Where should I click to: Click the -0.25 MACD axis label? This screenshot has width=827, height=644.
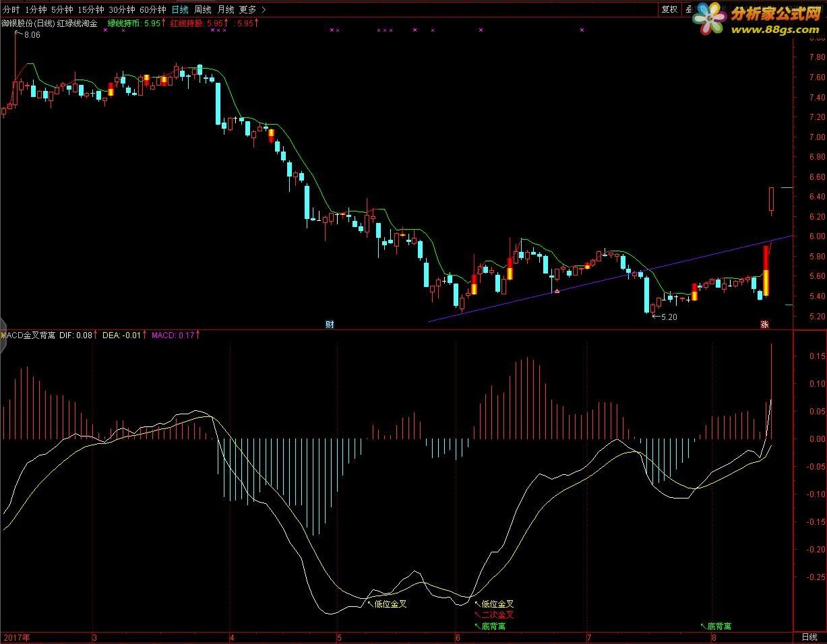point(815,577)
